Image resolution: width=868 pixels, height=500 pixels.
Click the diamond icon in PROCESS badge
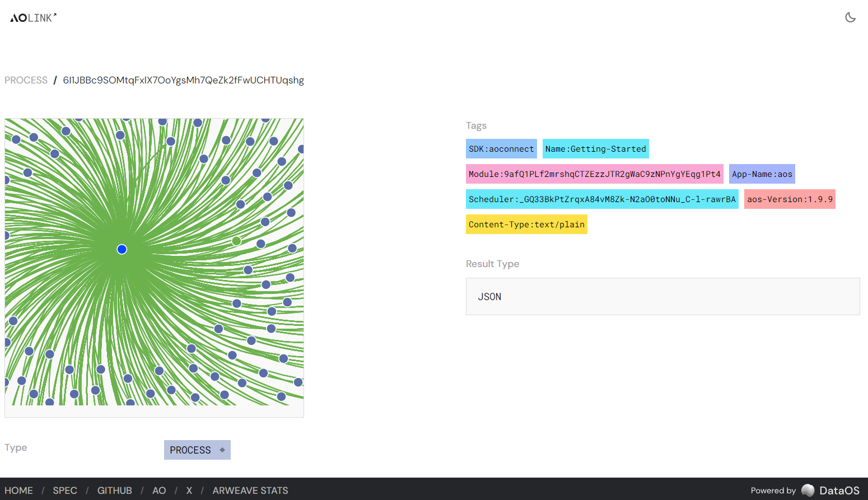point(222,450)
